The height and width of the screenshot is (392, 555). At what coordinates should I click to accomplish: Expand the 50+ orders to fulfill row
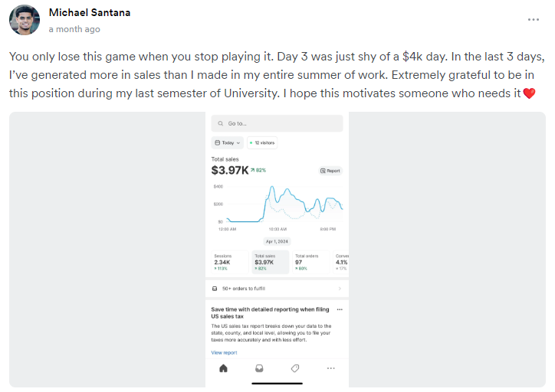tap(277, 289)
